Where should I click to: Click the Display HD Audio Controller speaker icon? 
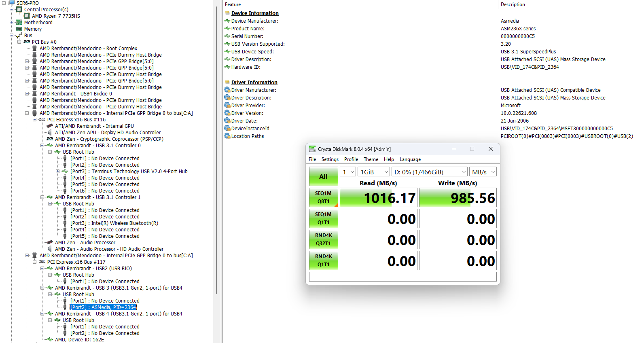(x=50, y=132)
